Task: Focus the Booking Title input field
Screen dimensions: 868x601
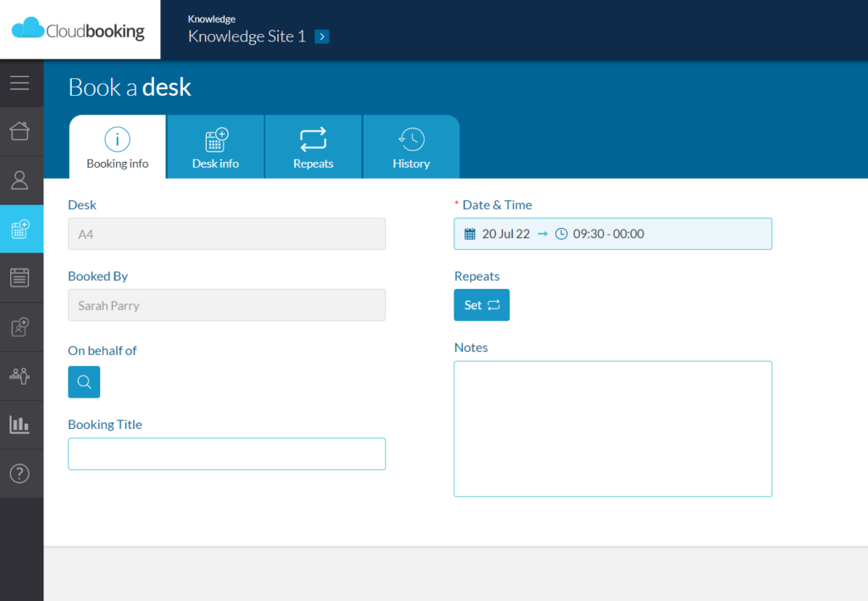Action: (227, 454)
